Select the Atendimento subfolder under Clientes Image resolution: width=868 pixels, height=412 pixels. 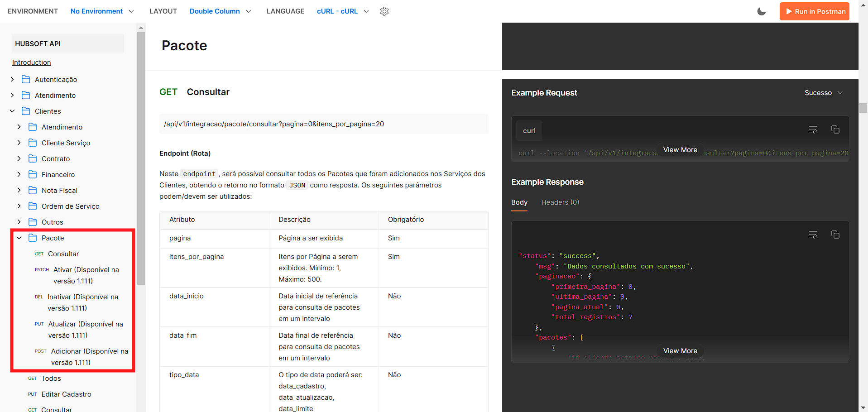[x=62, y=127]
